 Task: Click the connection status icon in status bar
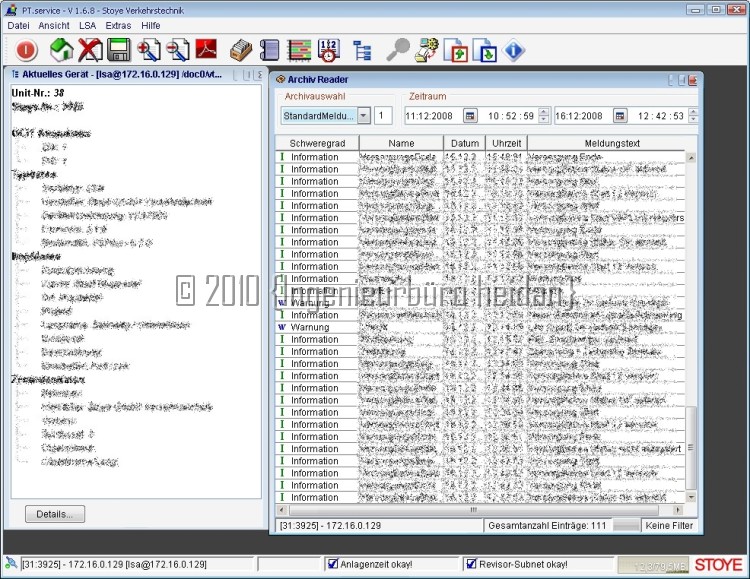[11, 564]
